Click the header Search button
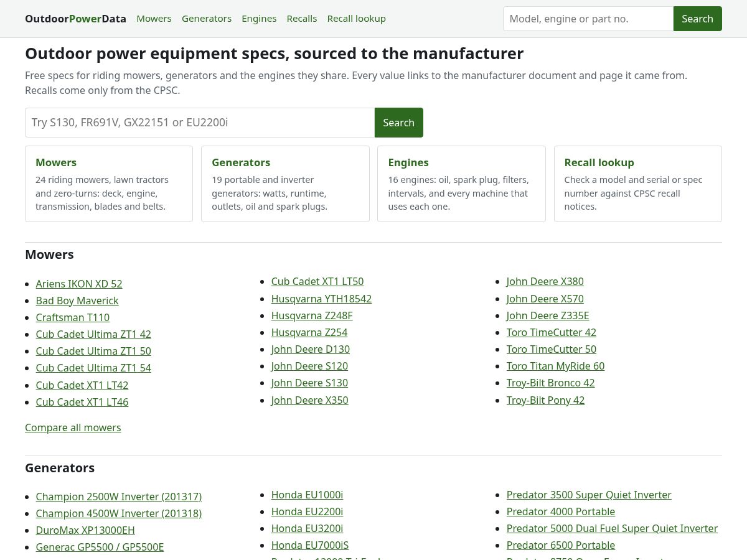Screen dimensions: 747x560 (697, 19)
